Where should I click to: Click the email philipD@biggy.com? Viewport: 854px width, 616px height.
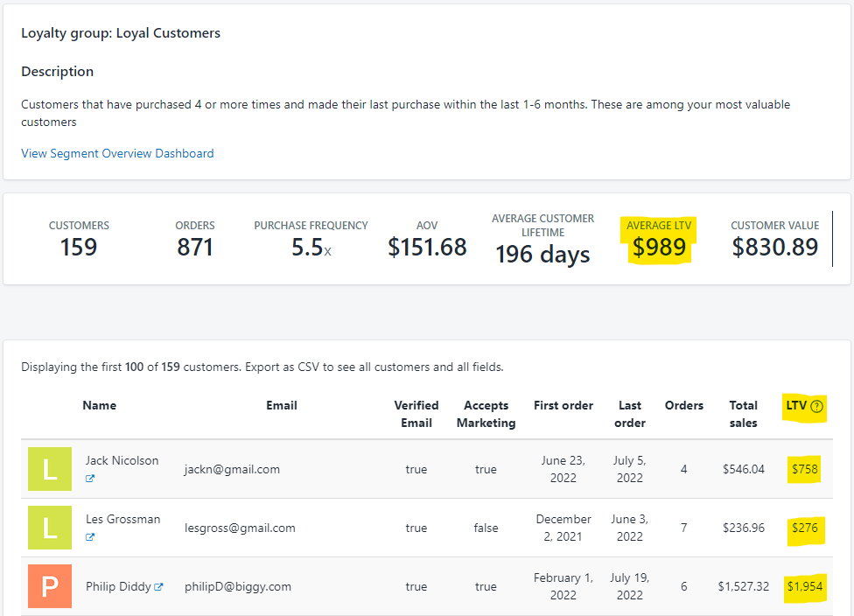point(238,586)
